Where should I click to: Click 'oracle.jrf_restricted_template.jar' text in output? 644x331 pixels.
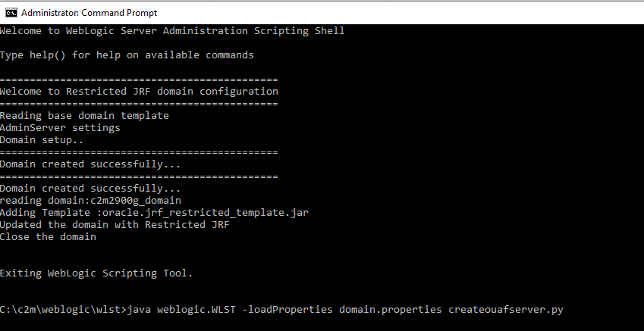pos(206,213)
